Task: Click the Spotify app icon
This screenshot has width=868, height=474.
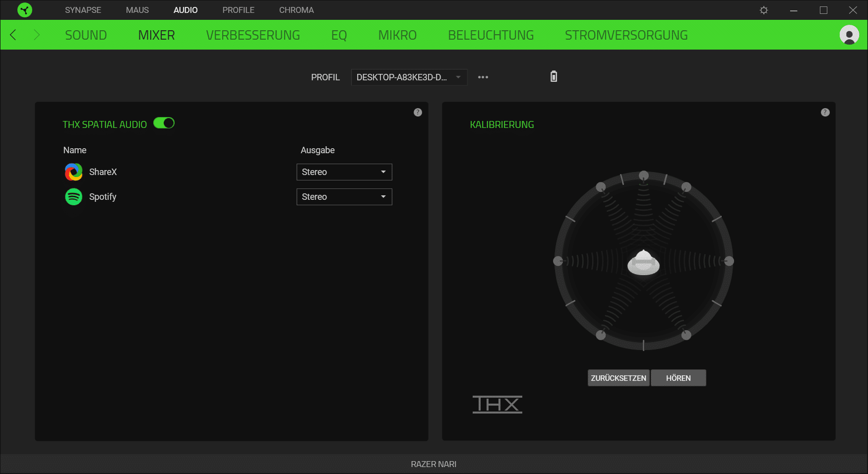Action: (73, 197)
